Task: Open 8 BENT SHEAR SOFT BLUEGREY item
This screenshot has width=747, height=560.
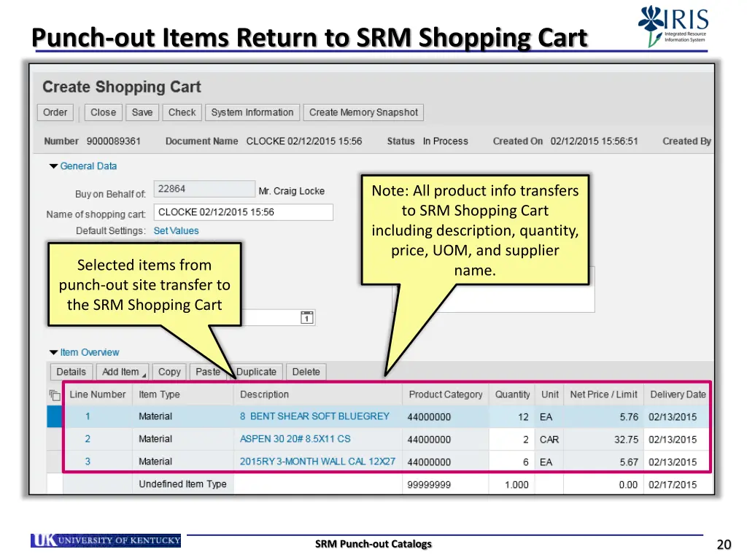Action: pos(314,416)
